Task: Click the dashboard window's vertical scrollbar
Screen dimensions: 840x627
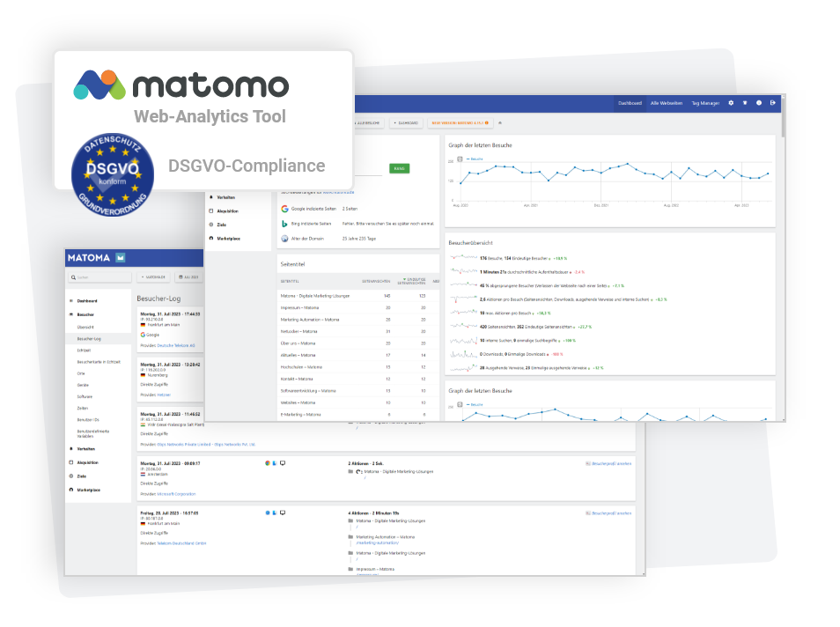Action: pos(784,117)
